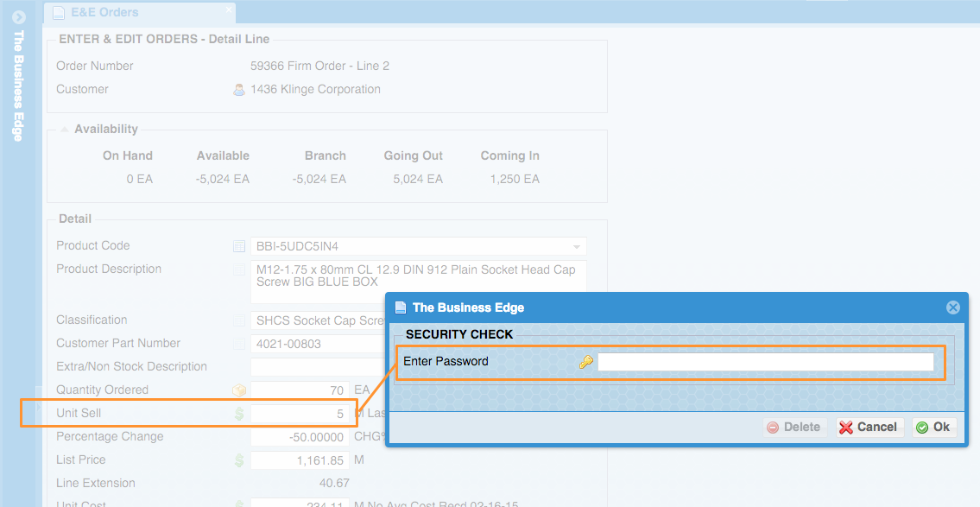Click the Available value -5,024 EA

(223, 180)
